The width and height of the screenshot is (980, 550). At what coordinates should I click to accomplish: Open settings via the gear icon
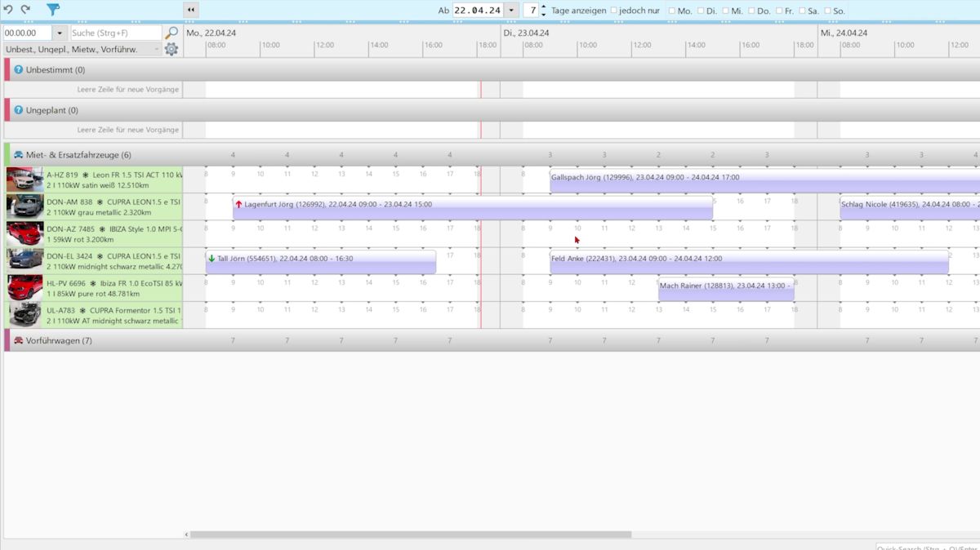[171, 49]
